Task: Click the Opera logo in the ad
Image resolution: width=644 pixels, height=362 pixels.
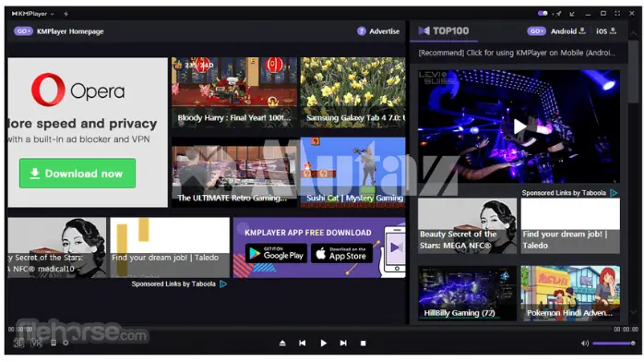Action: [x=78, y=90]
